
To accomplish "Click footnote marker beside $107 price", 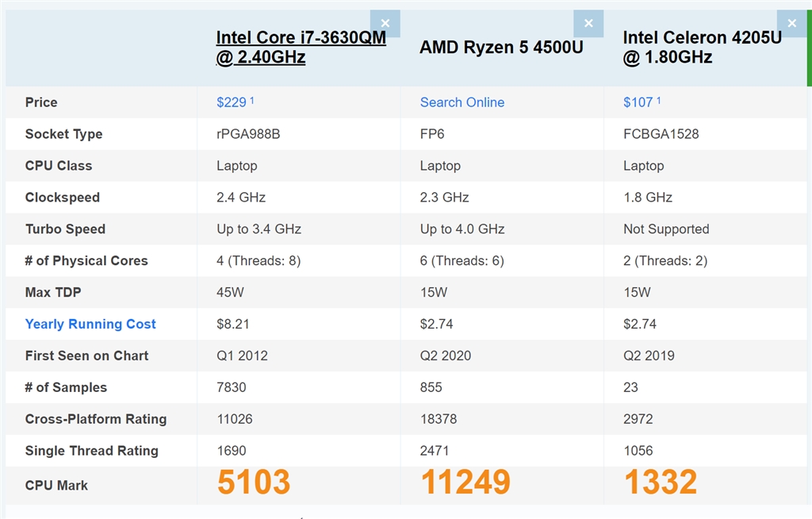I will (x=659, y=100).
